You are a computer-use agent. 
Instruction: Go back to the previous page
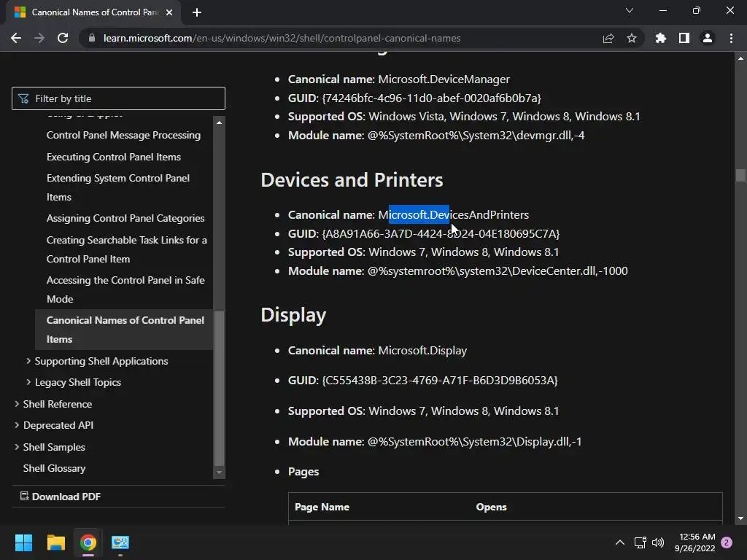(16, 38)
